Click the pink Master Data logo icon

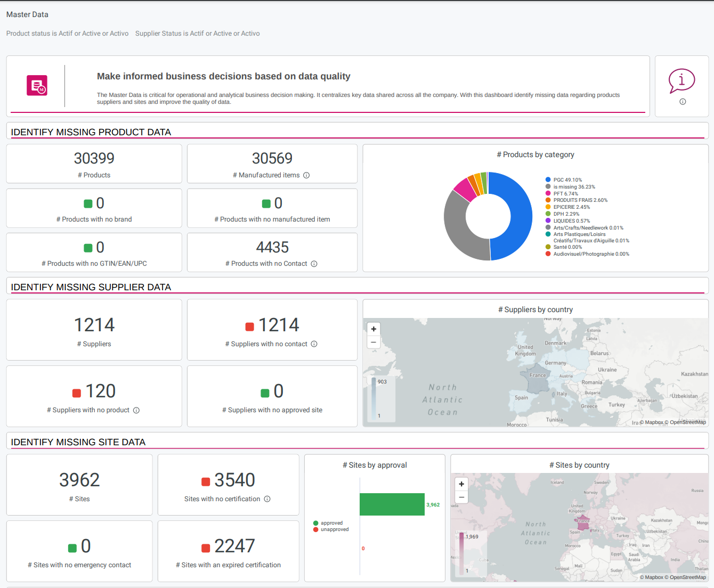[x=37, y=85]
